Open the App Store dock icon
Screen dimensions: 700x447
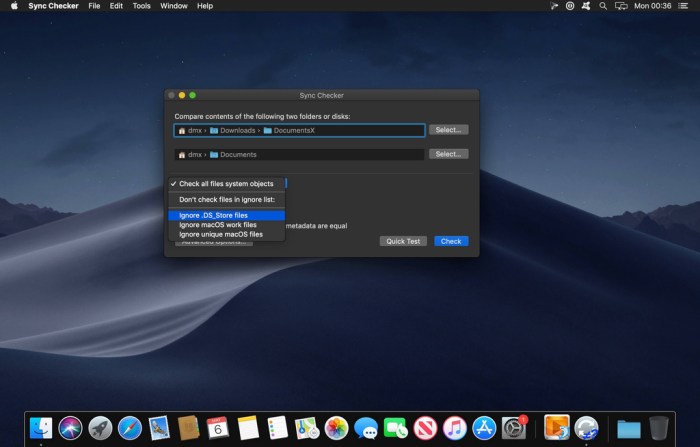click(x=485, y=428)
